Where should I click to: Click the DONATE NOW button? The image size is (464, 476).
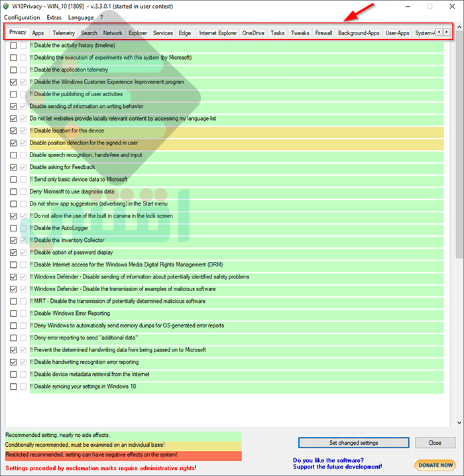pos(435,465)
